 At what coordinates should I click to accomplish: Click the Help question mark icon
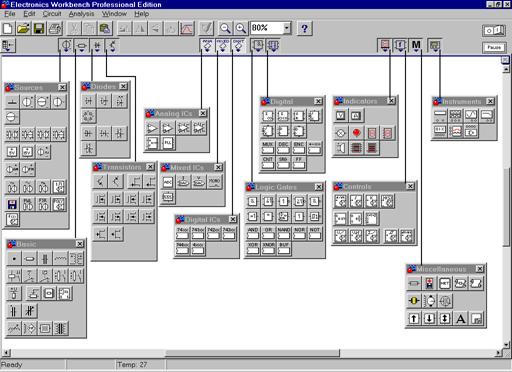pyautogui.click(x=304, y=28)
